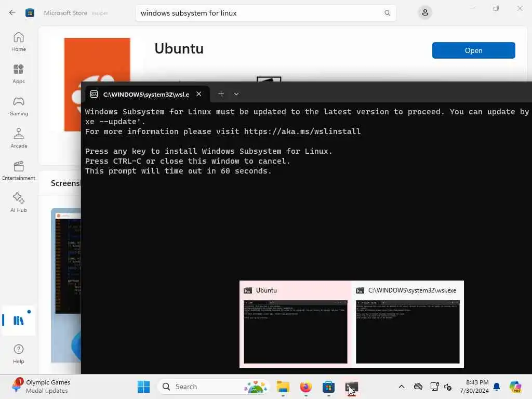Open Windows Start menu
The height and width of the screenshot is (399, 532).
click(143, 387)
